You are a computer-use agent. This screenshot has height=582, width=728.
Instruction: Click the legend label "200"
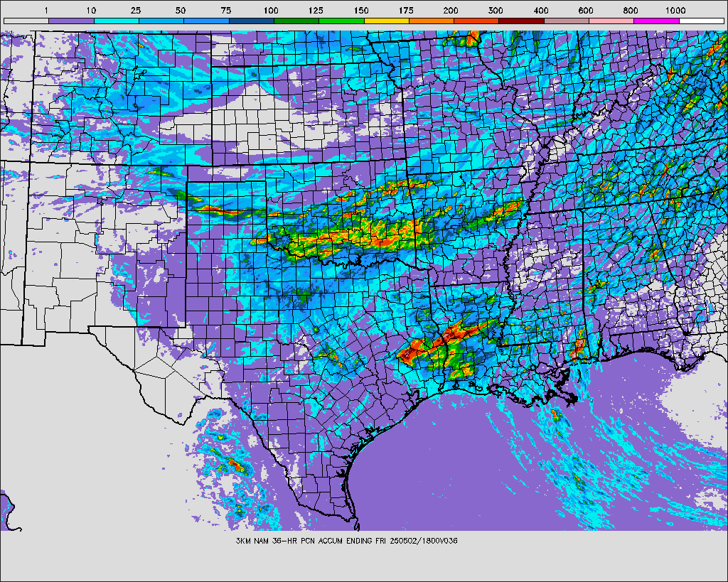(451, 11)
